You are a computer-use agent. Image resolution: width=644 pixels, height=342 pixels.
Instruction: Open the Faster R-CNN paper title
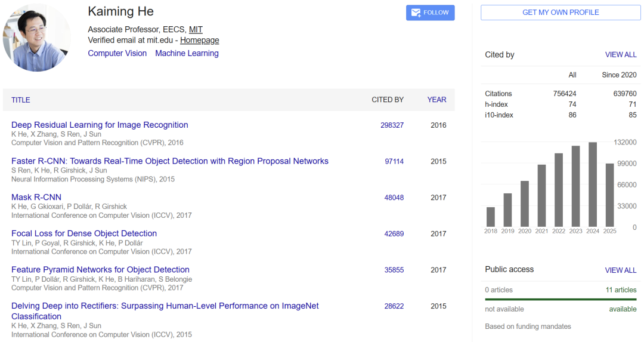[170, 161]
